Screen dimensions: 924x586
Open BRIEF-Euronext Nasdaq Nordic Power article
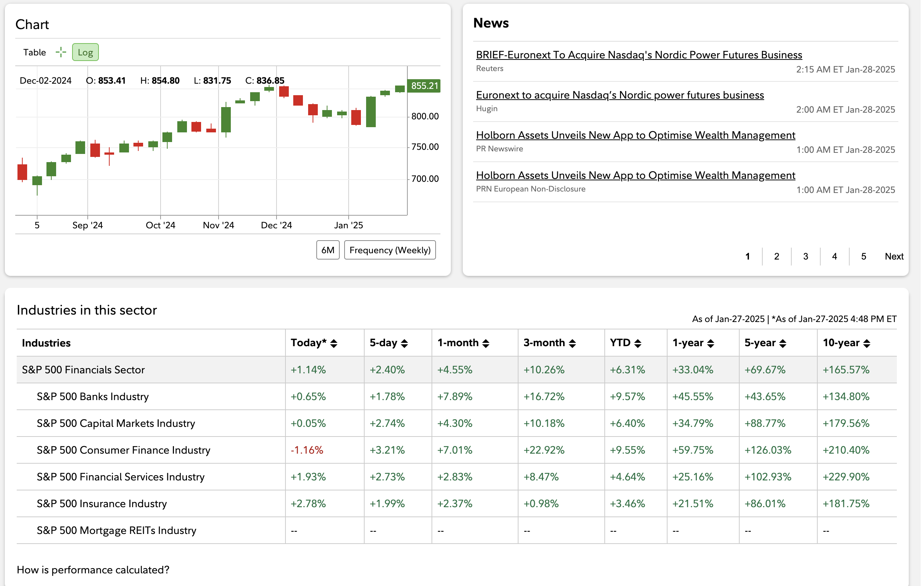point(640,55)
